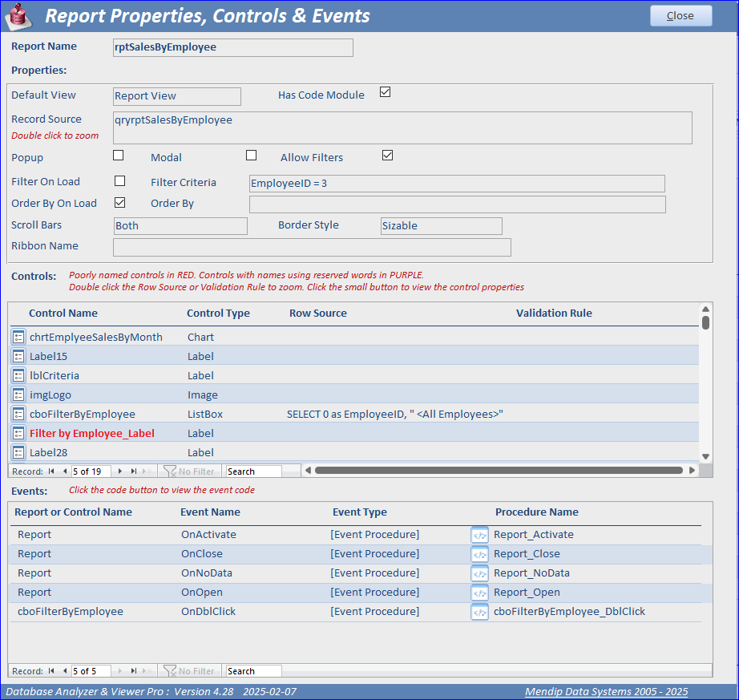The height and width of the screenshot is (700, 739).
Task: Click the Search box in Controls navigator
Action: click(x=253, y=471)
